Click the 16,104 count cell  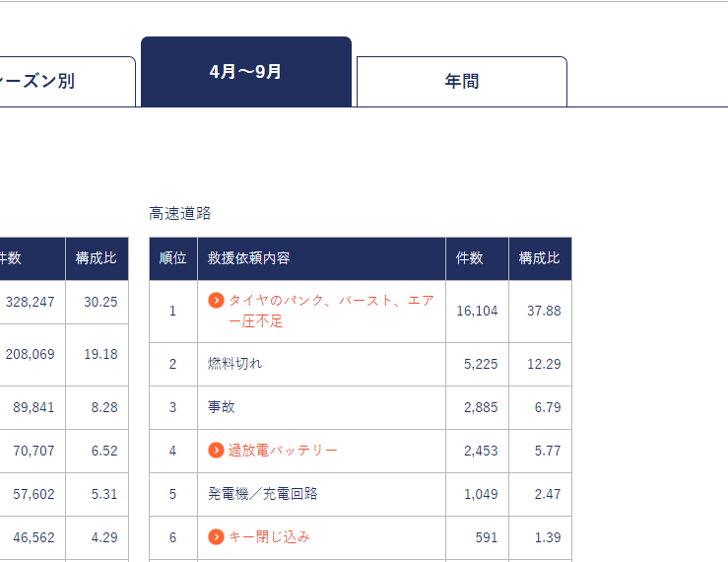click(x=477, y=311)
